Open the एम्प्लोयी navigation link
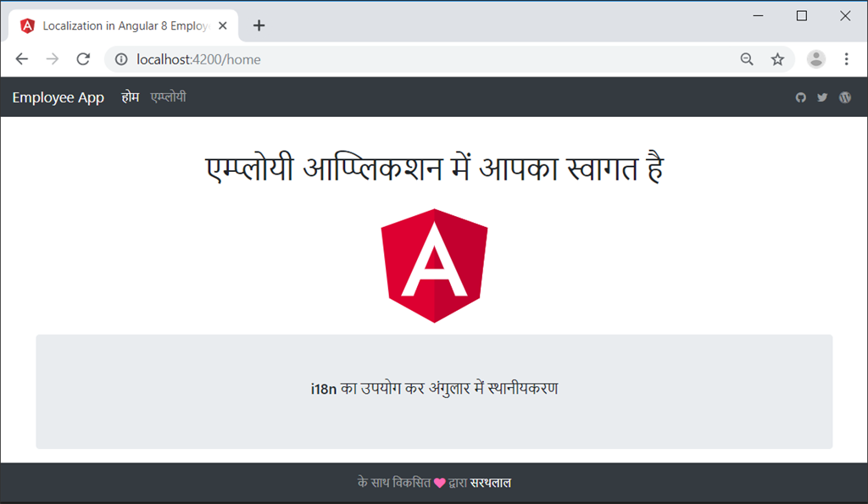 [x=167, y=97]
